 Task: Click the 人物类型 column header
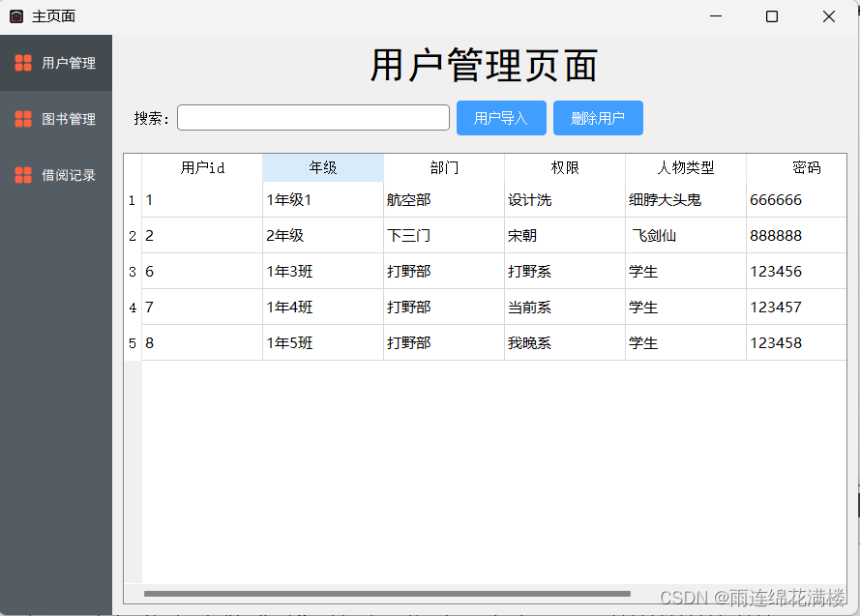click(x=686, y=167)
